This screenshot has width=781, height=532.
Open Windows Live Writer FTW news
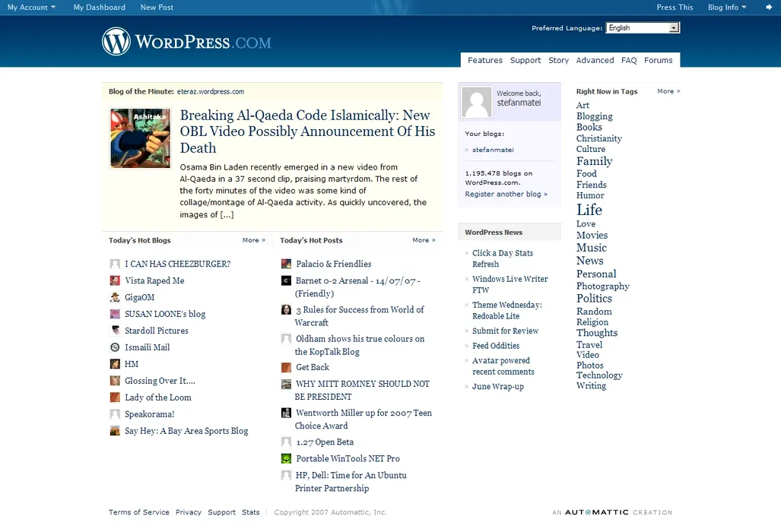(510, 284)
